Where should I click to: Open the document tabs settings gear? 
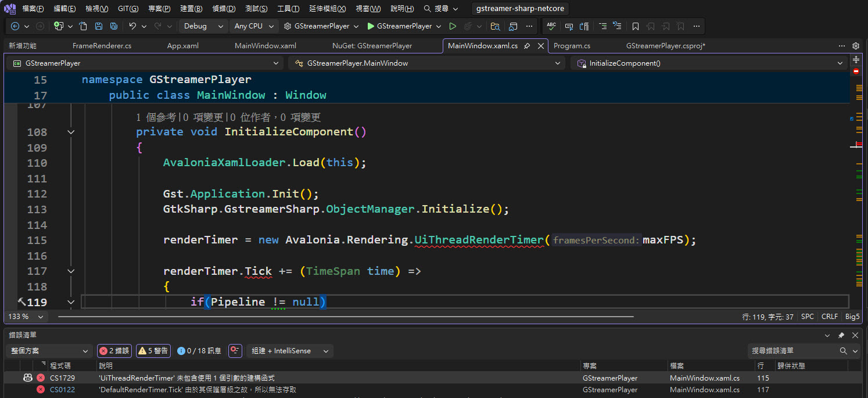855,46
